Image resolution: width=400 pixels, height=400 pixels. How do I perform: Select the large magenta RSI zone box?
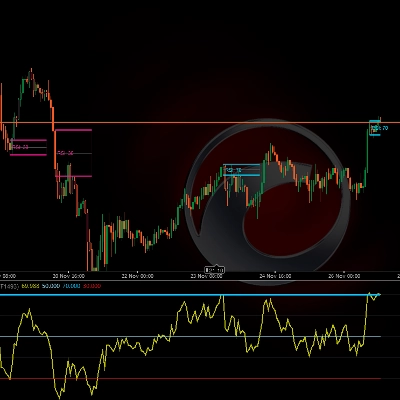point(74,153)
